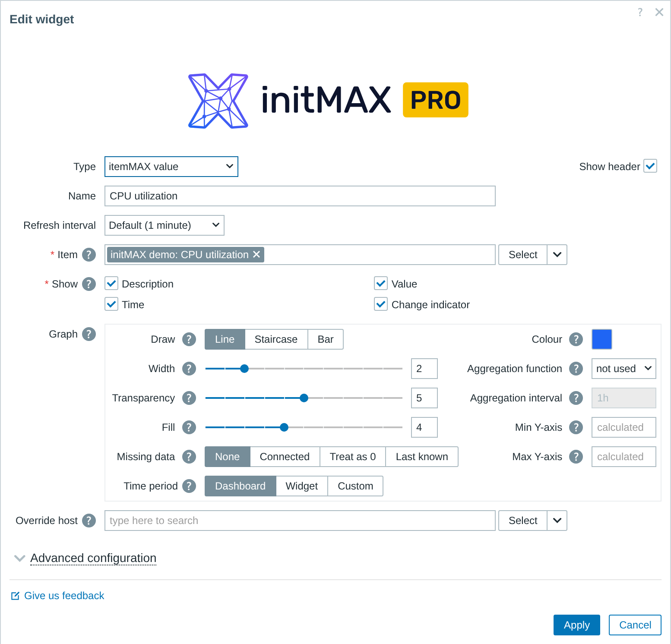Toggle the Show header checkbox
The height and width of the screenshot is (644, 671).
pos(650,166)
